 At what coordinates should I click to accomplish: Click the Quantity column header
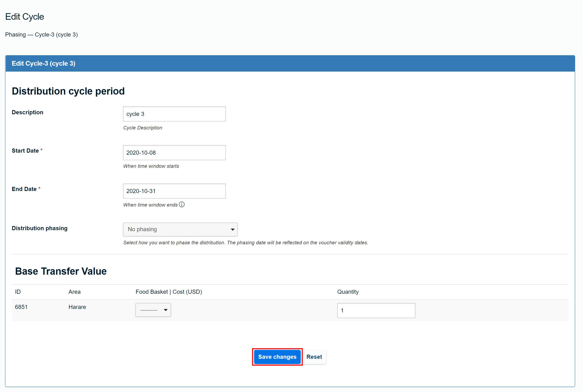(348, 292)
